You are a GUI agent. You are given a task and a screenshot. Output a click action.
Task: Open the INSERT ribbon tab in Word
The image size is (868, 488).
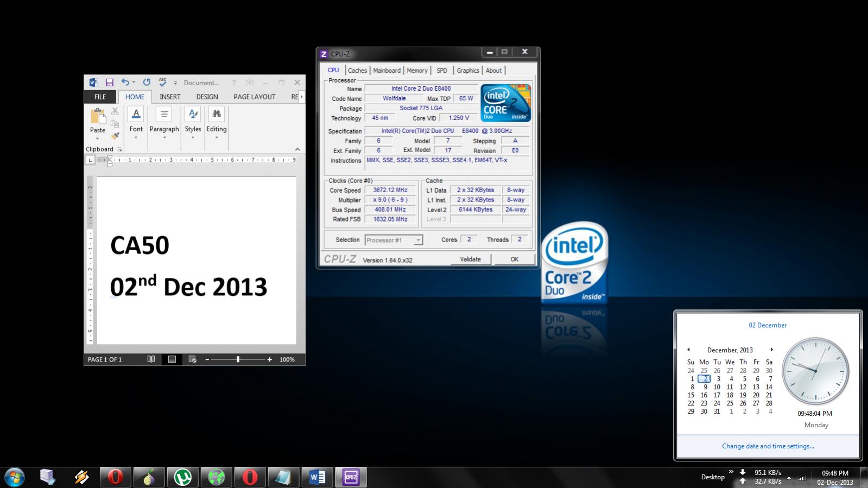pyautogui.click(x=170, y=97)
